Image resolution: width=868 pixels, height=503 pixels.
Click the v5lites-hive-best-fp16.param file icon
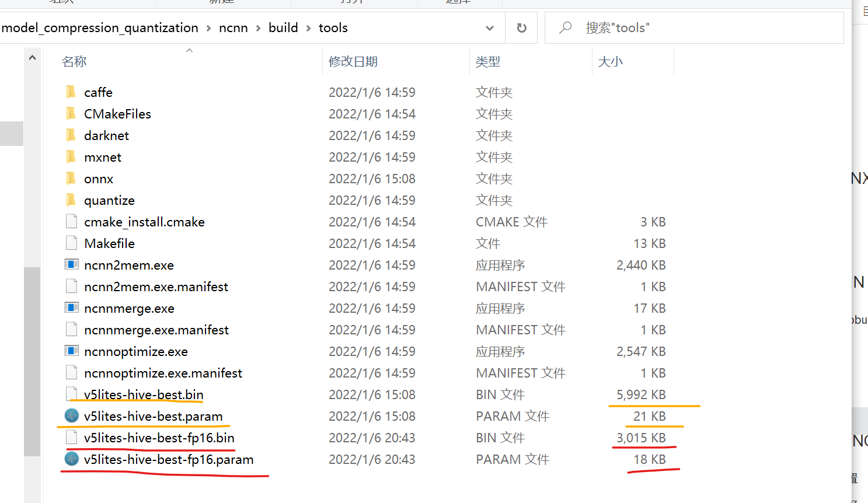click(x=71, y=459)
